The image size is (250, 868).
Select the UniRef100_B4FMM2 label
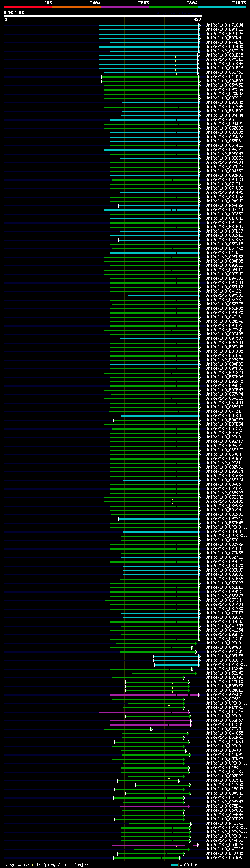pyautogui.click(x=224, y=77)
